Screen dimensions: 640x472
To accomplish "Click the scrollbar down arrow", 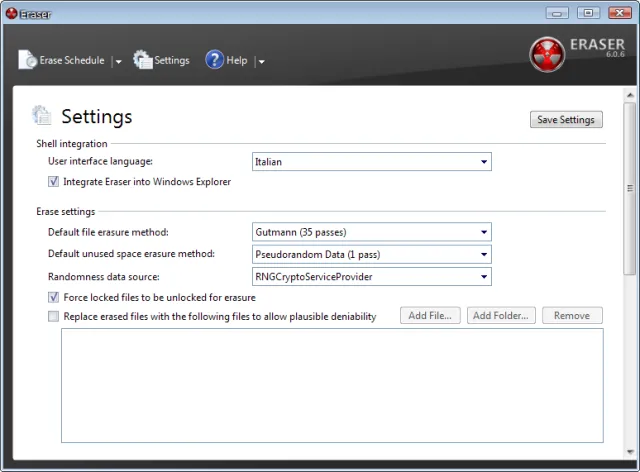I will (630, 452).
